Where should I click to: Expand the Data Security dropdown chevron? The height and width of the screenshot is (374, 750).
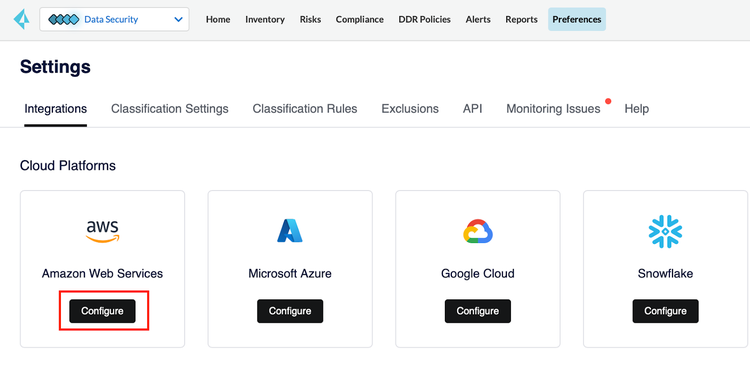(x=178, y=20)
